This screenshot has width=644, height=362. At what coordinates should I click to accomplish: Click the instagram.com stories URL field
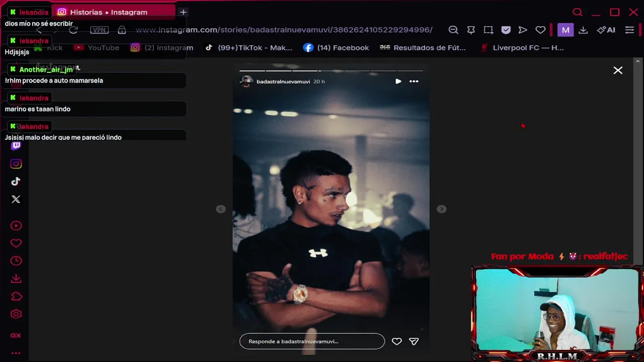tap(284, 30)
